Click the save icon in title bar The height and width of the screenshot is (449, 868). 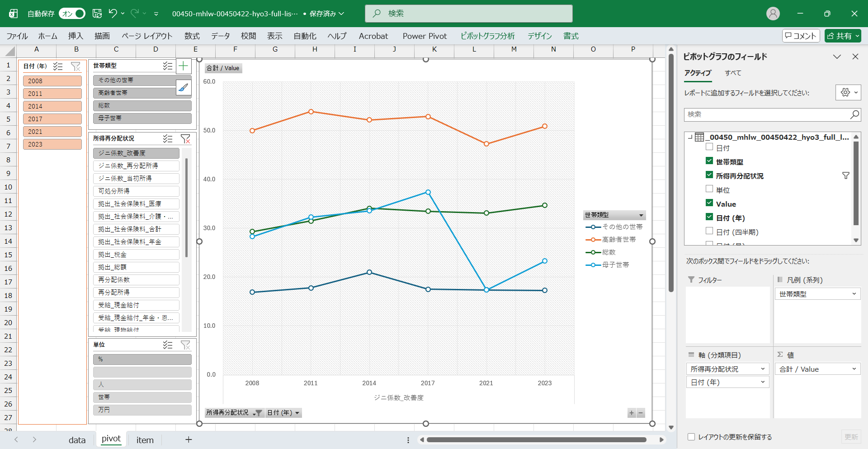97,14
